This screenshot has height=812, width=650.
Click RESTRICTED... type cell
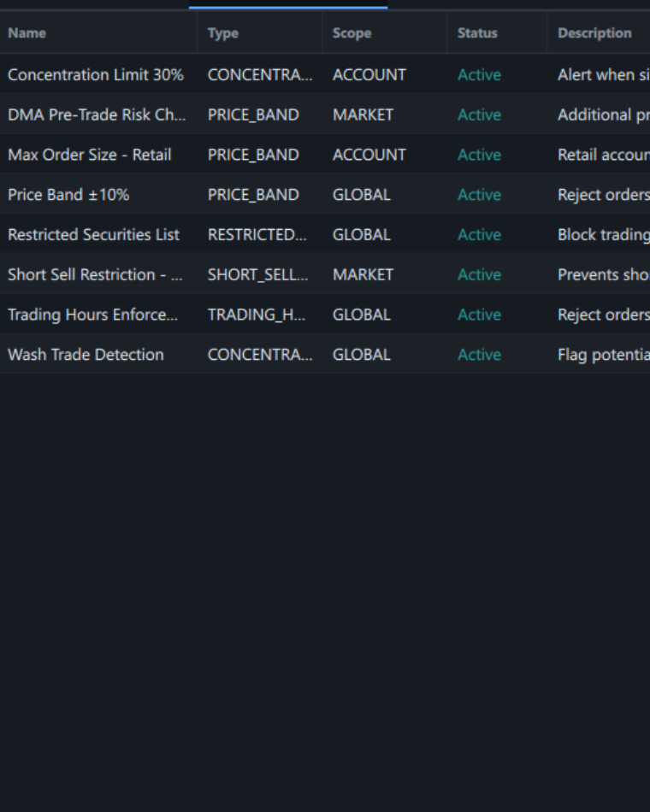257,234
